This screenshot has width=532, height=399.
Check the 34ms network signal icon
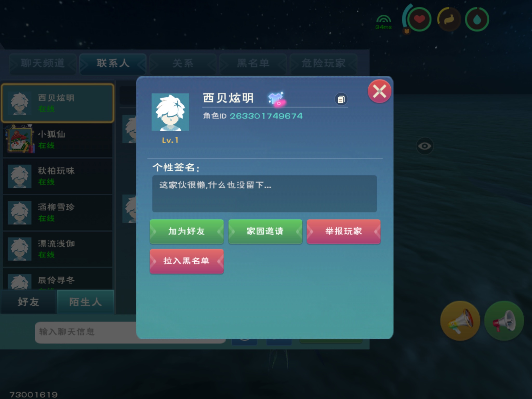point(383,22)
